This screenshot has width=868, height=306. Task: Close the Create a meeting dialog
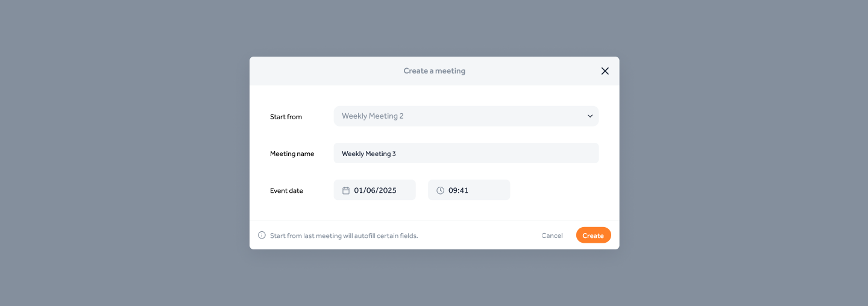coord(605,71)
